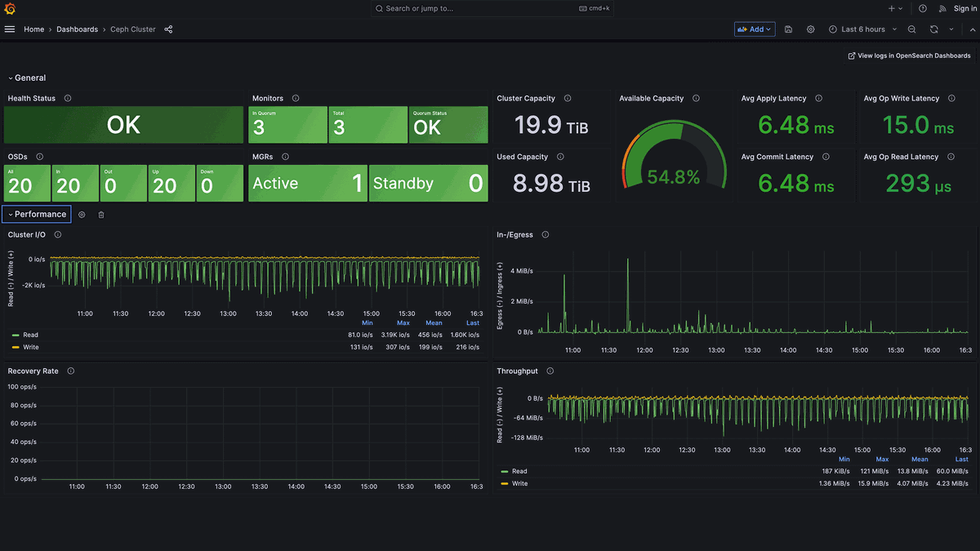
Task: Click the MGRs Active 1 tile
Action: (x=307, y=184)
